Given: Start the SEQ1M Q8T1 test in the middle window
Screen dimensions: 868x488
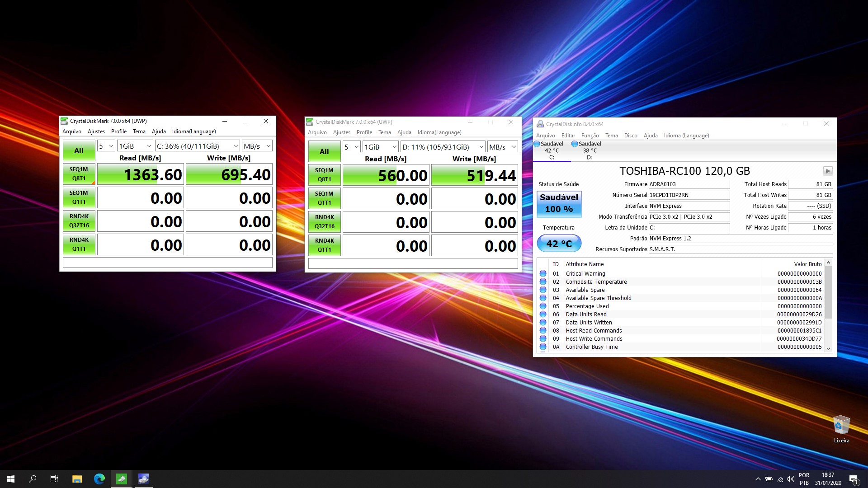Looking at the screenshot, I should [324, 175].
